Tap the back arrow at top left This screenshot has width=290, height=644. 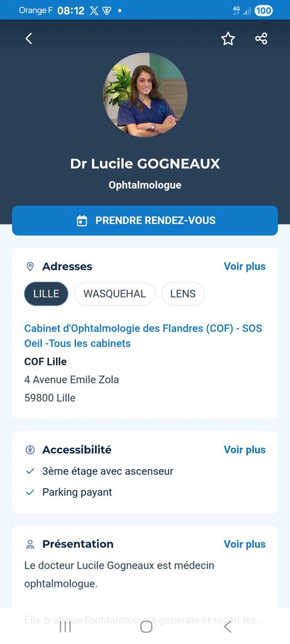click(28, 38)
